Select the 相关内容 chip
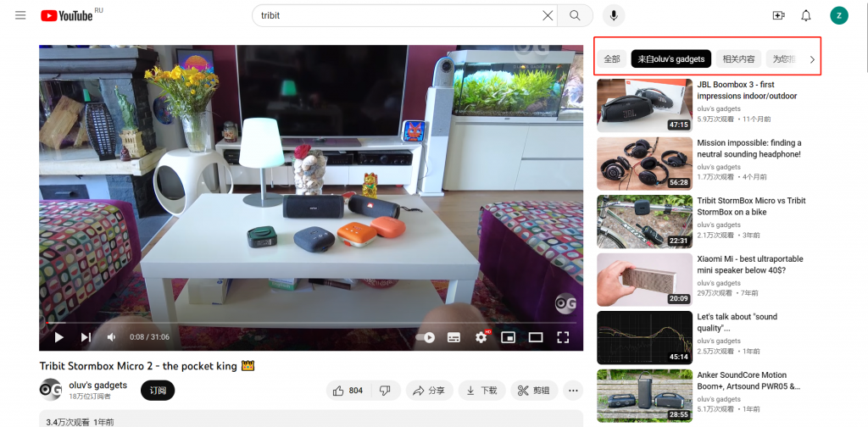 [x=738, y=58]
